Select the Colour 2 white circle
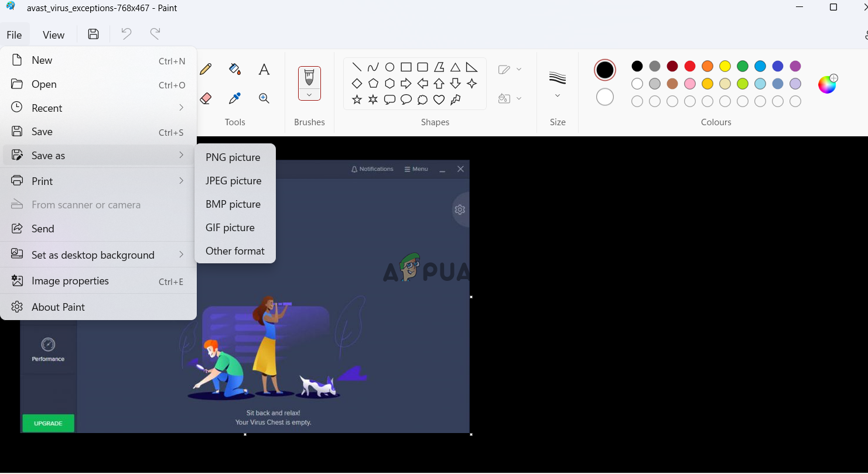Viewport: 868px width, 474px height. [x=605, y=97]
